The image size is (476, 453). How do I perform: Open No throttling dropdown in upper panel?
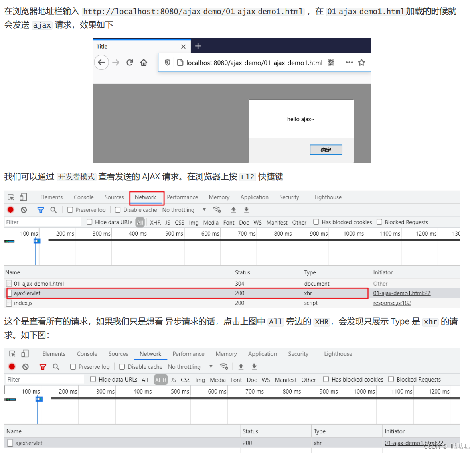pyautogui.click(x=184, y=210)
